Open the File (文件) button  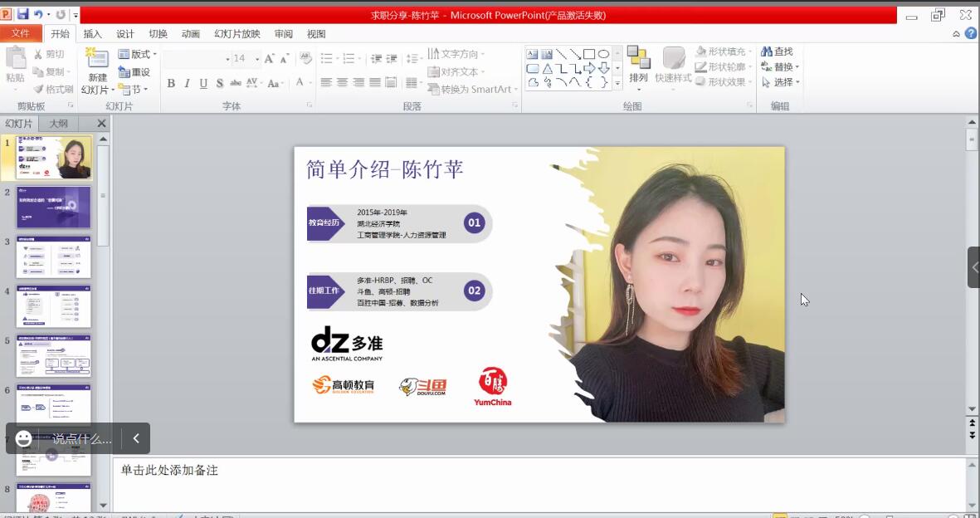(x=20, y=34)
